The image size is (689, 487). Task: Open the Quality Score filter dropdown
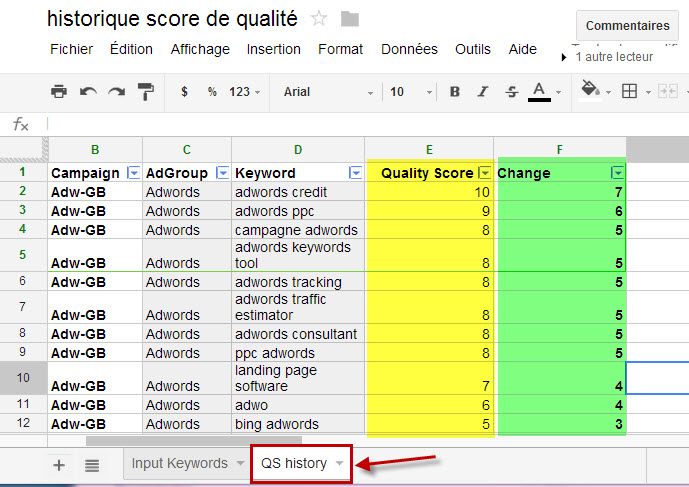pyautogui.click(x=485, y=173)
